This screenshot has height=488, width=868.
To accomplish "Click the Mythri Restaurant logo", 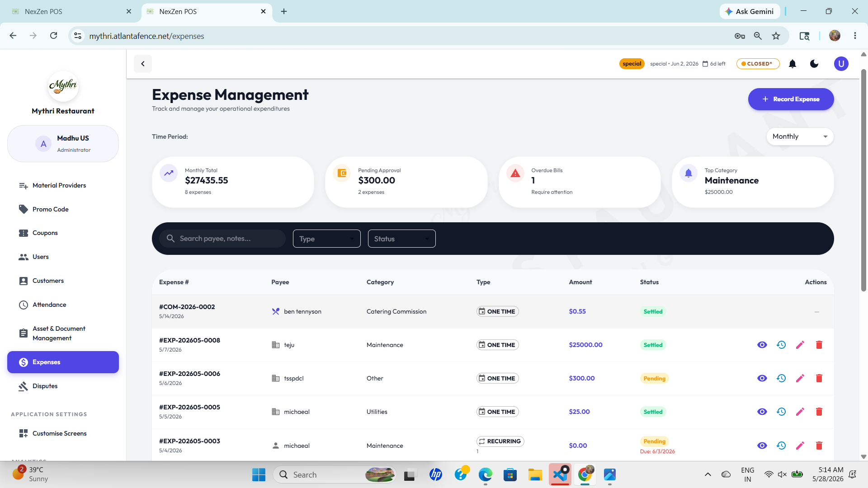I will coord(63,86).
